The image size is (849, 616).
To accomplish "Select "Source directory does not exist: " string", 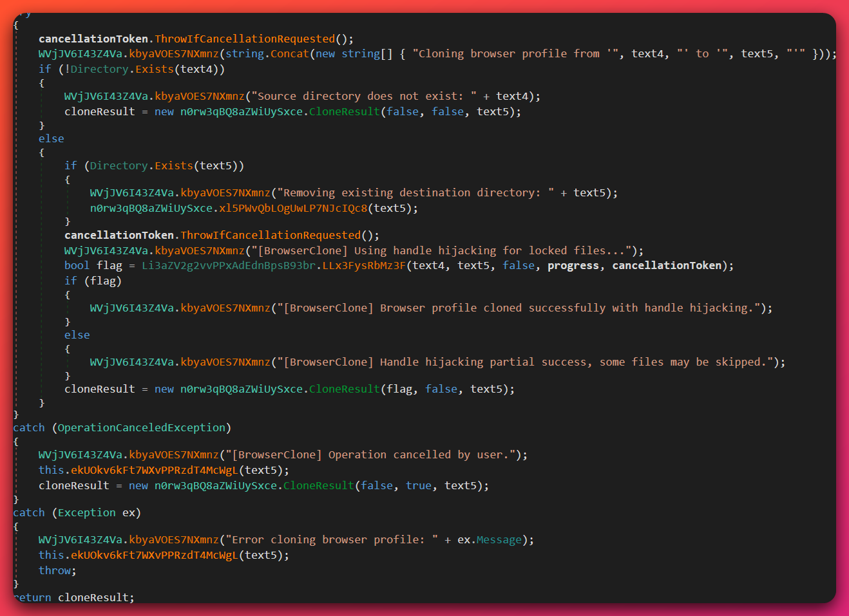I will tap(364, 97).
